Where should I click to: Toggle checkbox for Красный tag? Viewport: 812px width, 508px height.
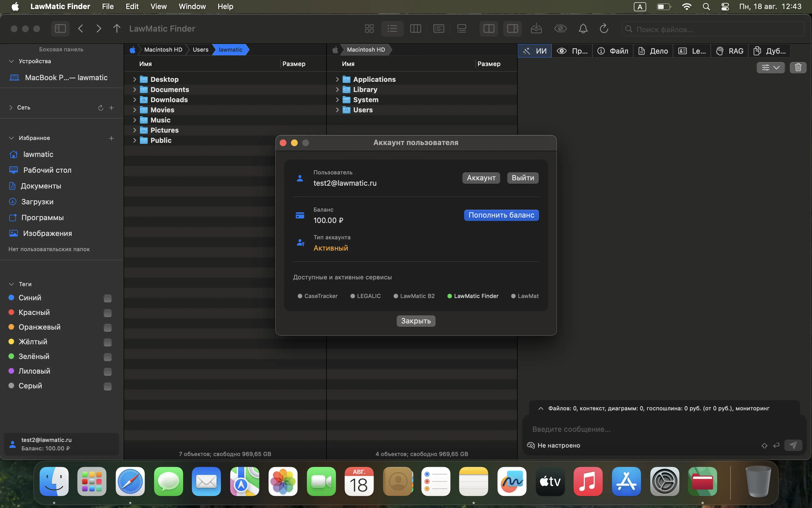pyautogui.click(x=108, y=313)
